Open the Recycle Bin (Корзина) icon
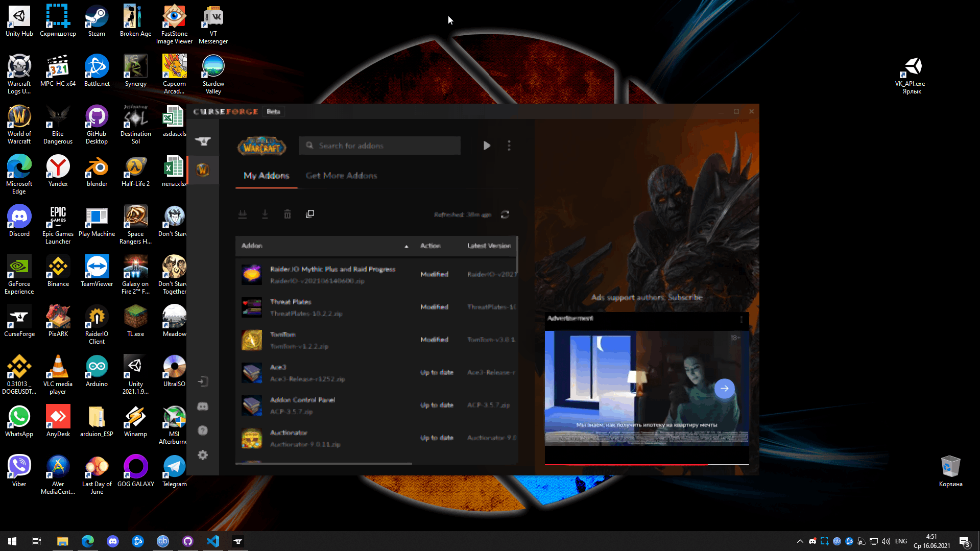 950,471
